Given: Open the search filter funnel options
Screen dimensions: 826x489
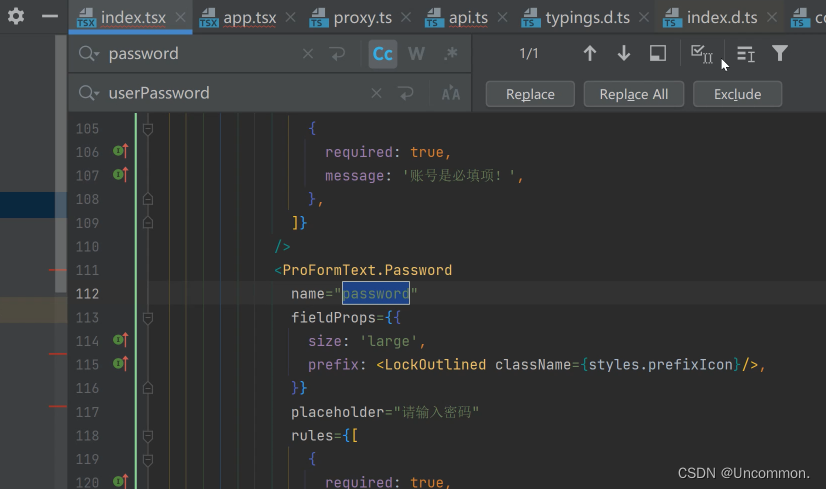Looking at the screenshot, I should pos(780,53).
